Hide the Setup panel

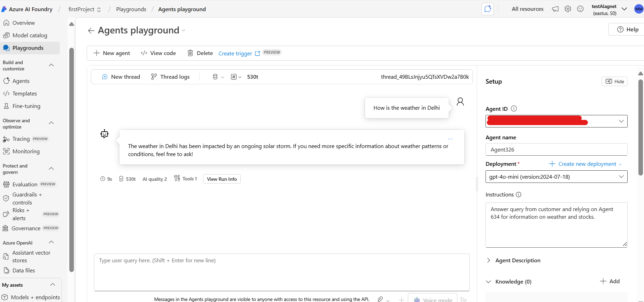pyautogui.click(x=615, y=82)
